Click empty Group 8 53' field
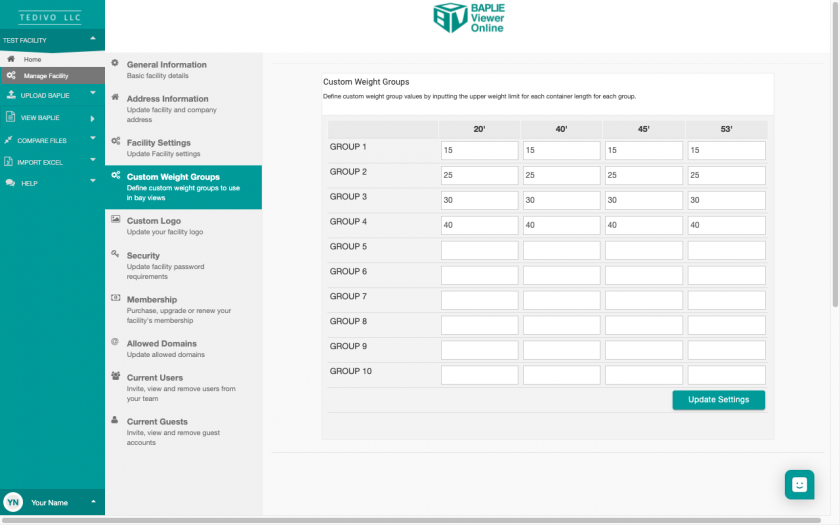The height and width of the screenshot is (525, 840). tap(726, 325)
